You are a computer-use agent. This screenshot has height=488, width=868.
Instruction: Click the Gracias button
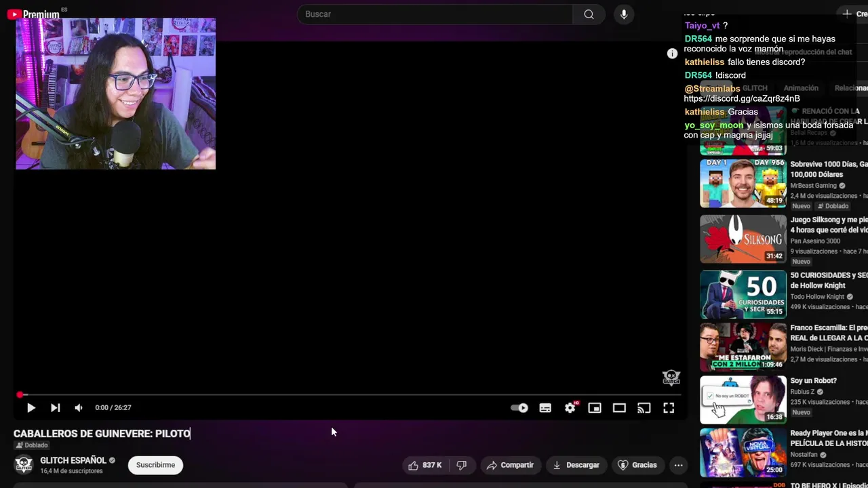pyautogui.click(x=637, y=465)
